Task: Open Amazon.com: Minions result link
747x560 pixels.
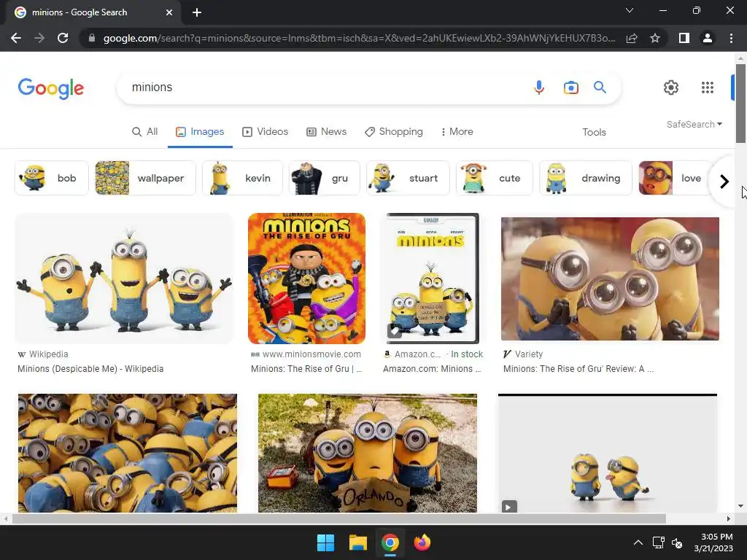Action: [432, 368]
